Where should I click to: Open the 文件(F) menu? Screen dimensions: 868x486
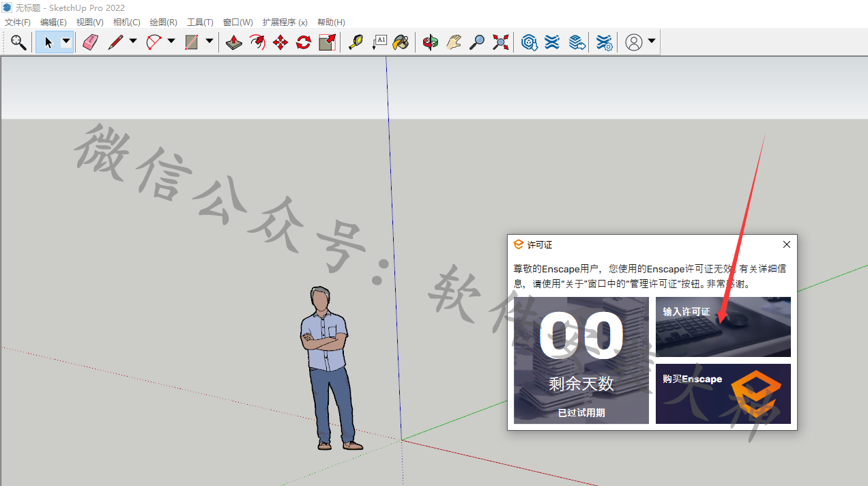(x=18, y=23)
